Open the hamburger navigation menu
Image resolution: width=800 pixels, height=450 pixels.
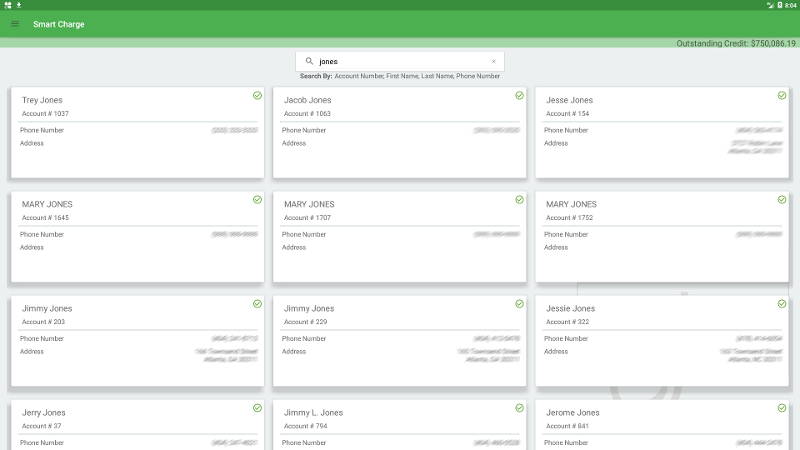pyautogui.click(x=15, y=24)
